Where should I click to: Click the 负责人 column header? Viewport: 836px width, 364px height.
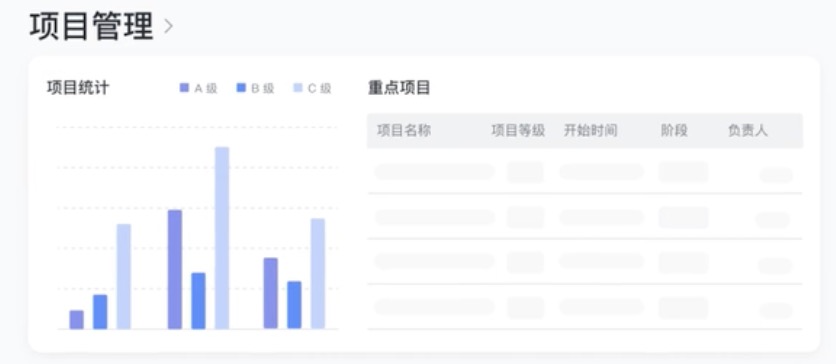[747, 131]
